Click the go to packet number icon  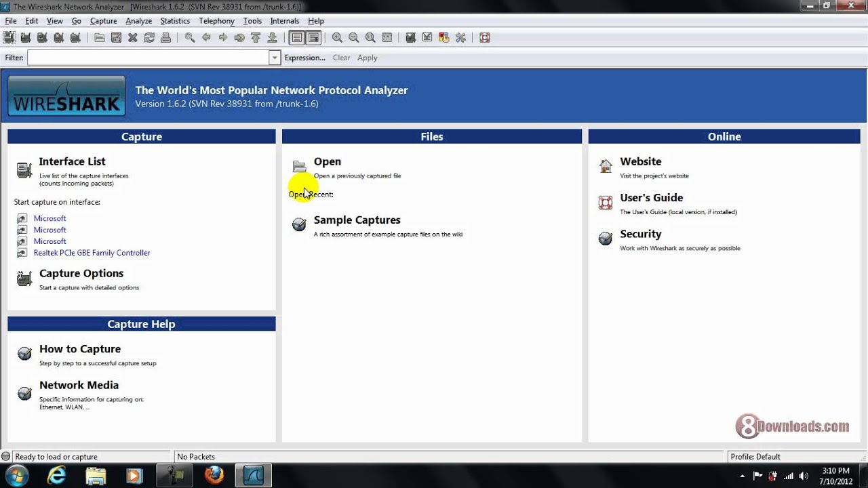(x=239, y=38)
